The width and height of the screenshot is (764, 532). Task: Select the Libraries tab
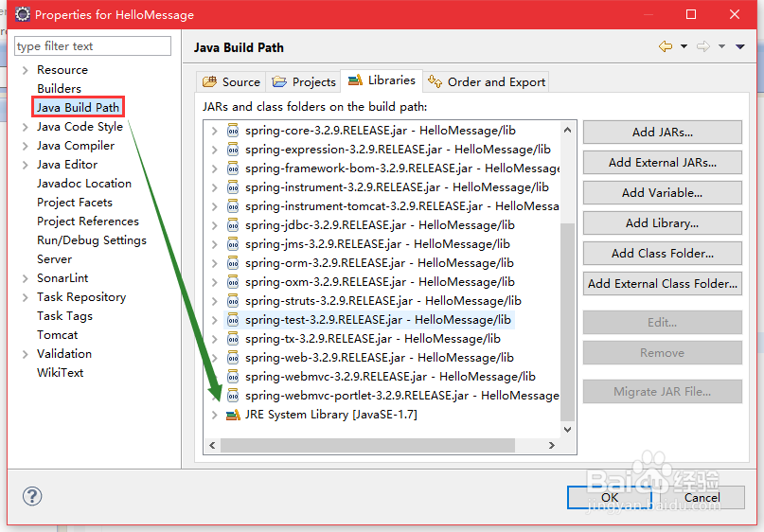click(382, 80)
